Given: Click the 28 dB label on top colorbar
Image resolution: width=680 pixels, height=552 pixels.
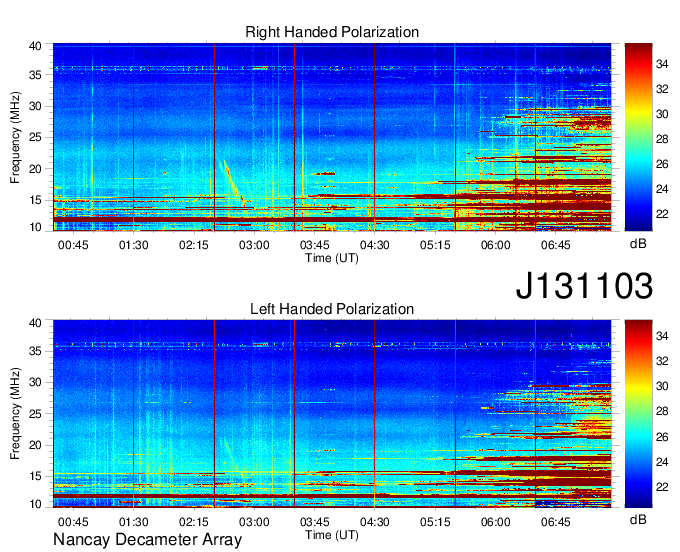Looking at the screenshot, I should [662, 139].
